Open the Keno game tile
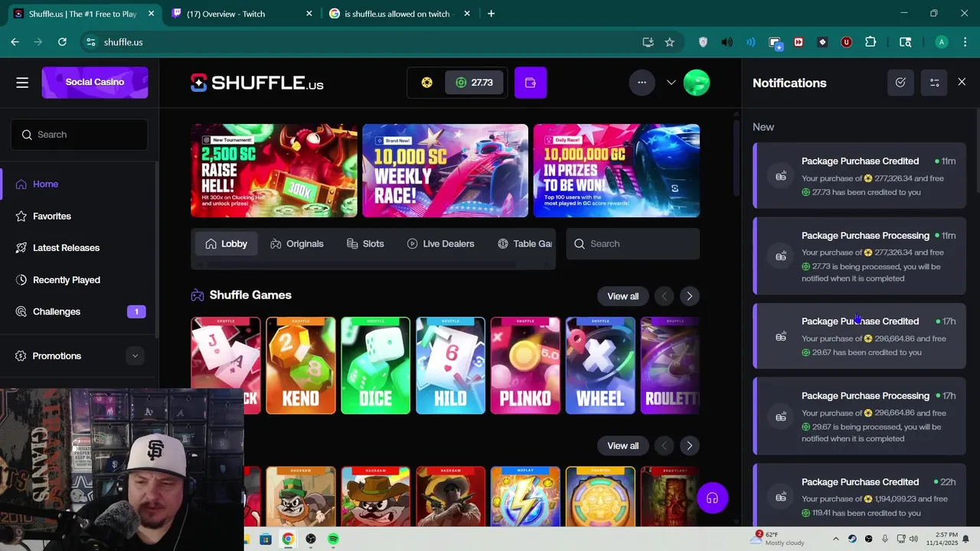This screenshot has width=980, height=551. click(x=301, y=366)
